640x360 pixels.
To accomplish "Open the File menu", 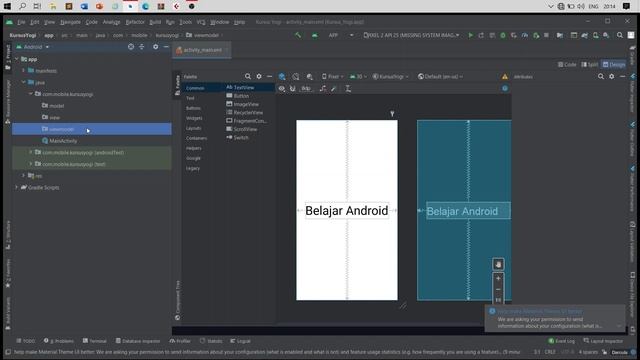I will coord(21,22).
